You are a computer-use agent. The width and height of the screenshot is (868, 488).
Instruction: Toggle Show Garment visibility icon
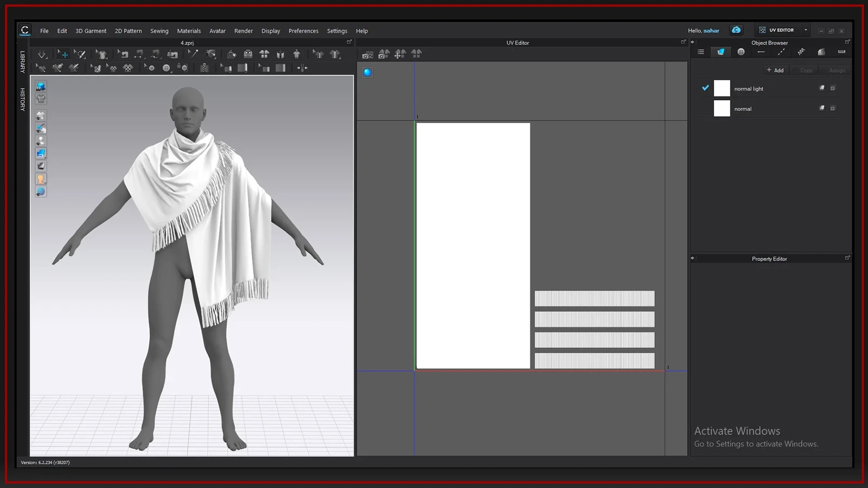click(41, 115)
